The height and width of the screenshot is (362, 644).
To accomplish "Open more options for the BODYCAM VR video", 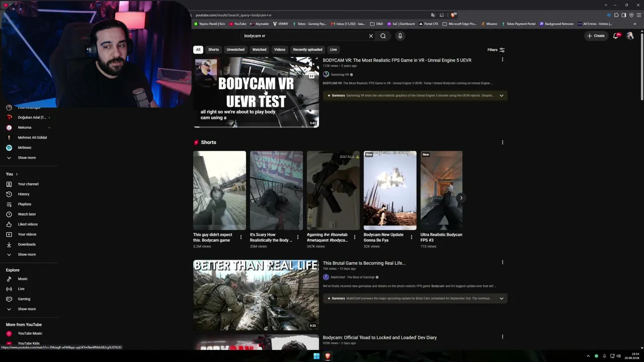I will pos(502,60).
